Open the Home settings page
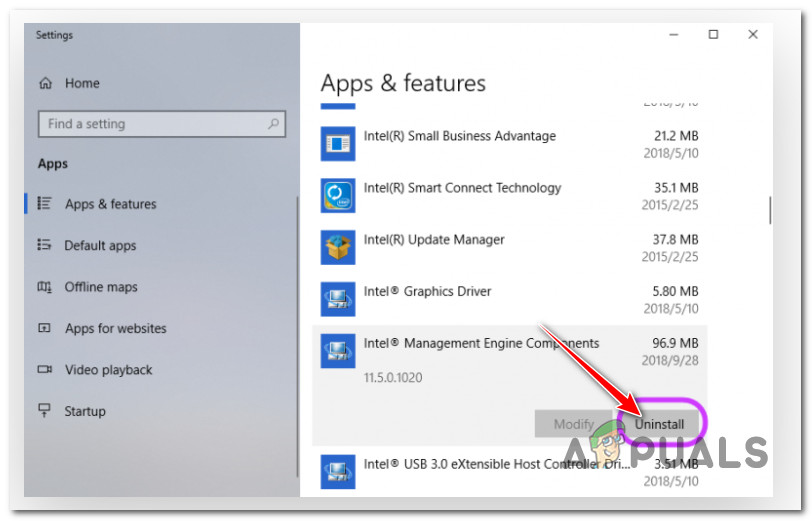 point(82,83)
